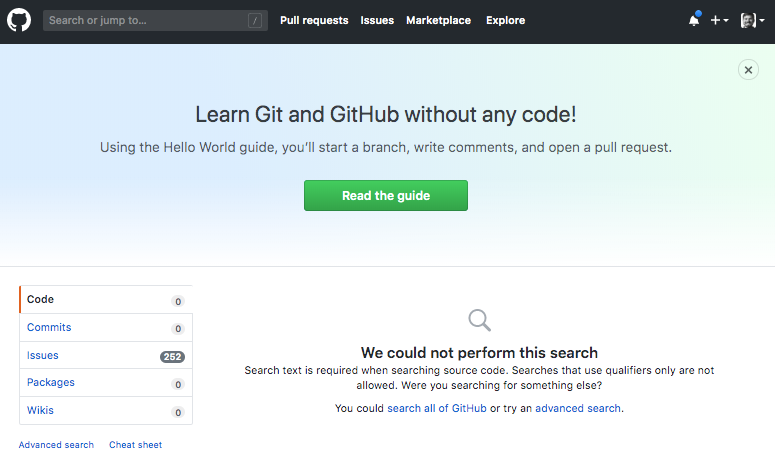The width and height of the screenshot is (775, 474).
Task: Open the Marketplace navigation link
Action: click(438, 20)
